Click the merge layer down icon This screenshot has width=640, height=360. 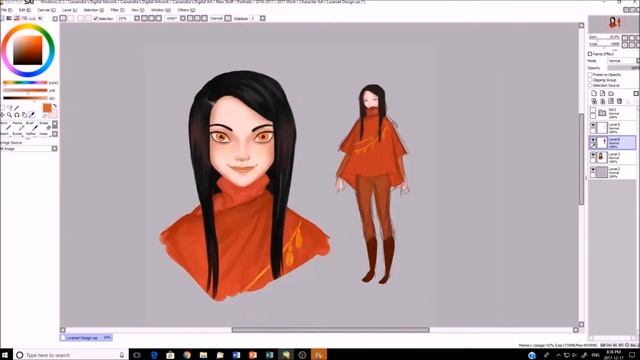(602, 101)
